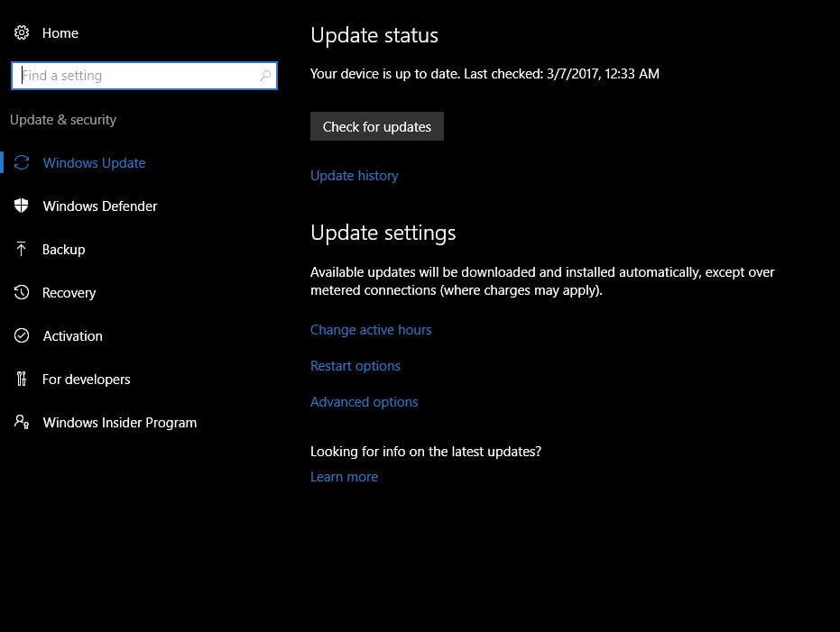Screen dimensions: 840x632
Task: Open Windows Insider Program section
Action: pyautogui.click(x=119, y=423)
